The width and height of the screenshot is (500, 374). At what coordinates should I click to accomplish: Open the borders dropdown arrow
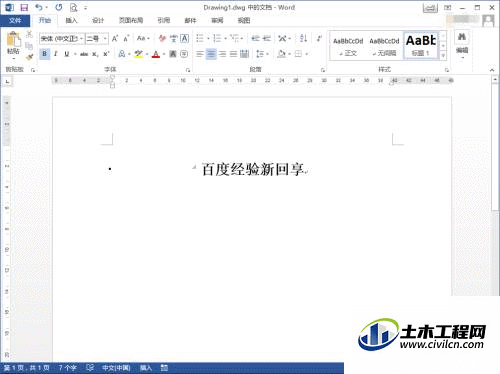[x=307, y=54]
